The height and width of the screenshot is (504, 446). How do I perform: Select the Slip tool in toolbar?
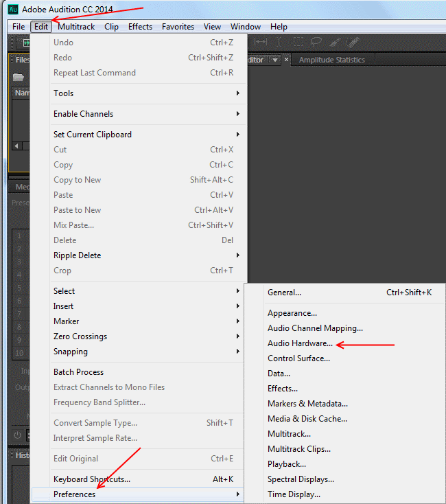261,43
